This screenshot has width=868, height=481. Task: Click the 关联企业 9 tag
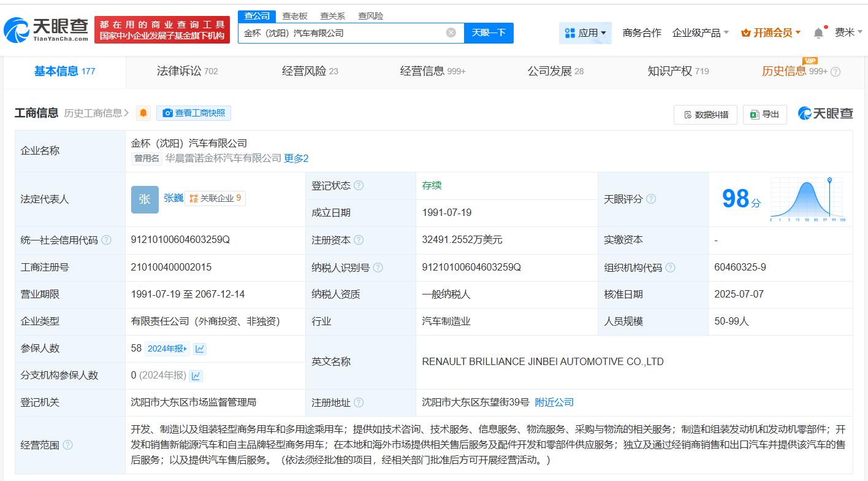[215, 198]
